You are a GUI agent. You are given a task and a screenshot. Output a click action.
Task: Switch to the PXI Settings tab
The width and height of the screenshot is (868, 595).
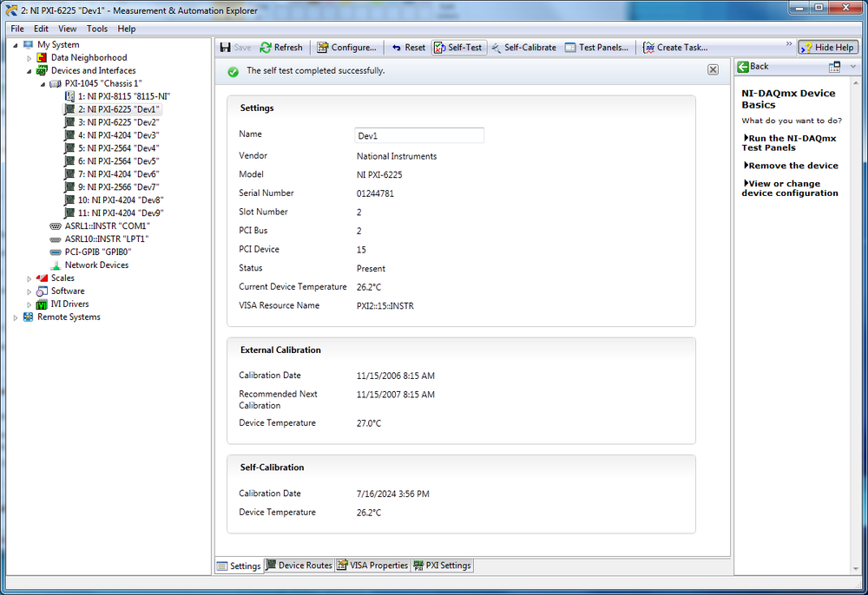click(442, 566)
